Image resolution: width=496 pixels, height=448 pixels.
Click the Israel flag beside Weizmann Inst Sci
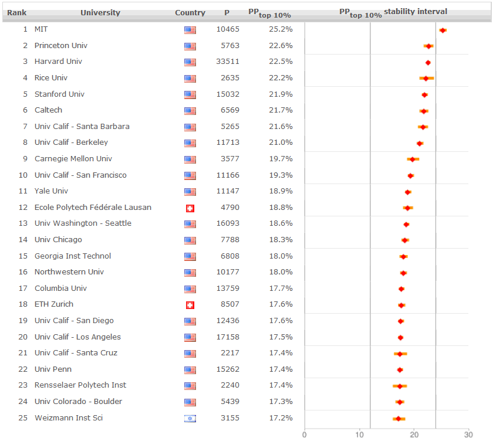click(x=190, y=419)
